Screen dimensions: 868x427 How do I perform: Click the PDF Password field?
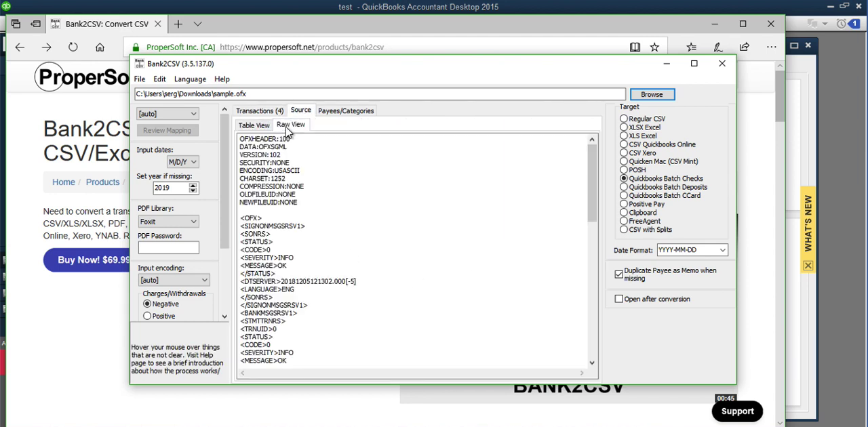pos(168,248)
